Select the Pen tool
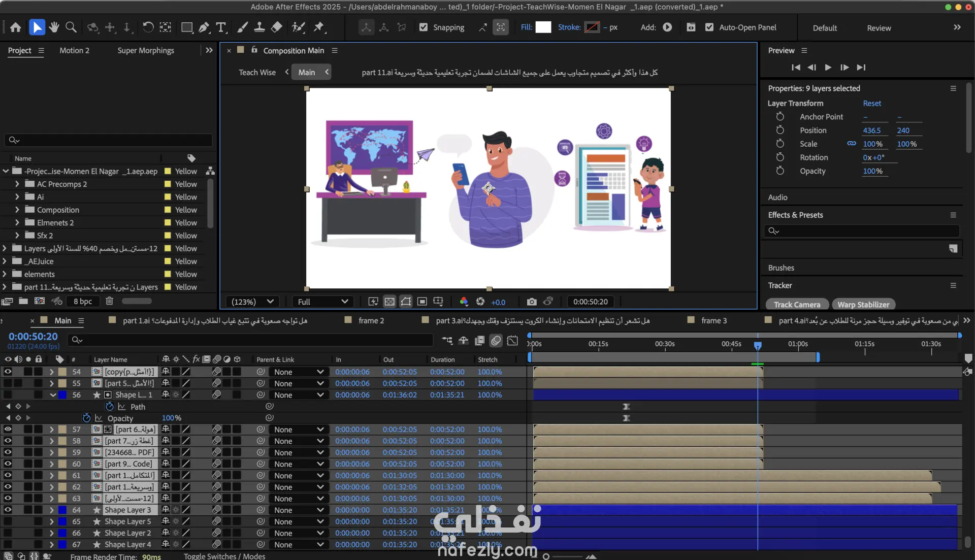Screen dimensions: 975x560 [x=204, y=27]
